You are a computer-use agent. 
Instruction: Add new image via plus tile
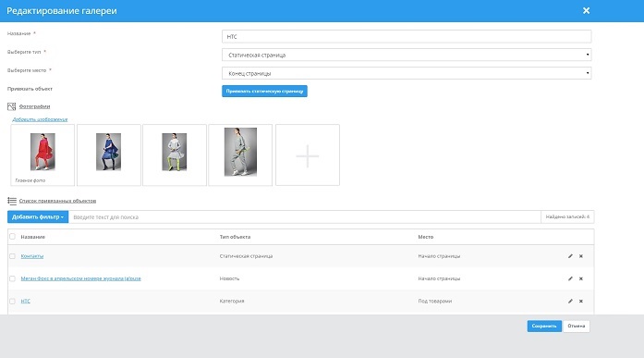308,155
